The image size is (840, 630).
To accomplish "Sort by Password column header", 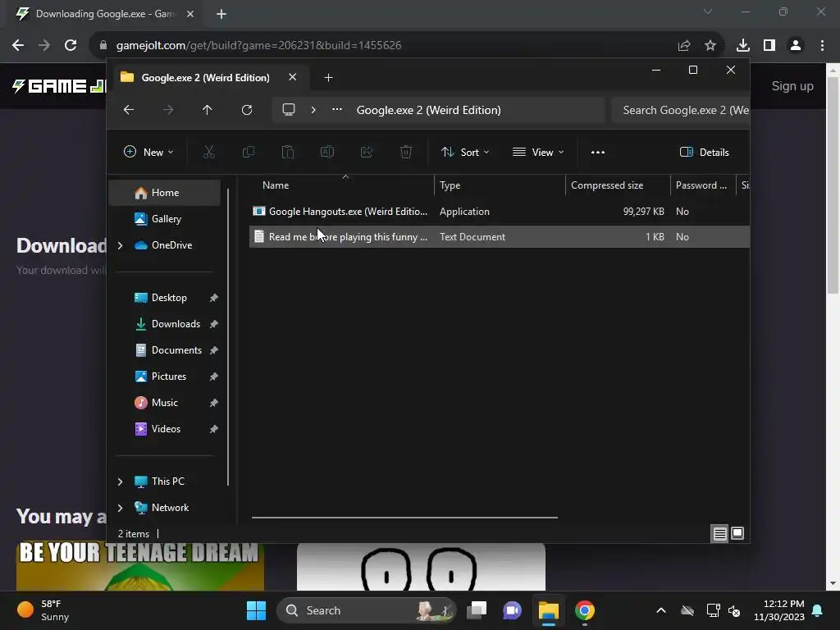I will 702,185.
